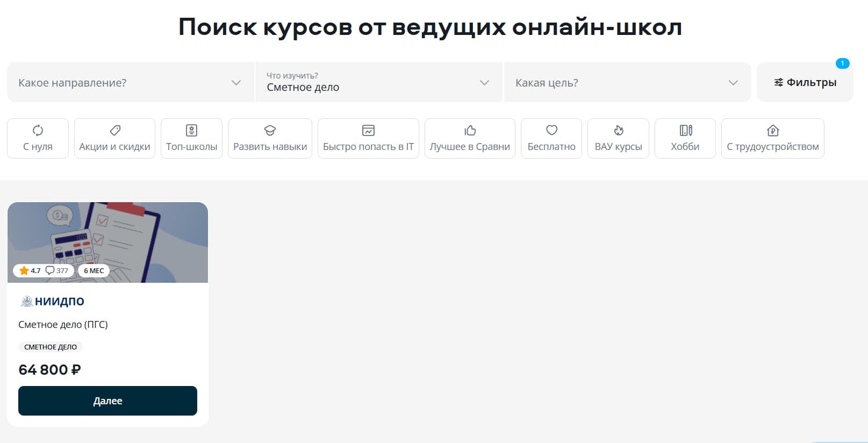Click the graduation cap icon for Развить навыки
868x443 pixels.
point(270,130)
